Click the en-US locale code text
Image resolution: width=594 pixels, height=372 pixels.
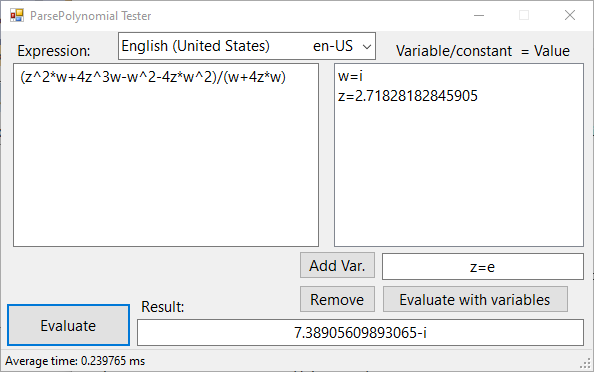(x=333, y=46)
